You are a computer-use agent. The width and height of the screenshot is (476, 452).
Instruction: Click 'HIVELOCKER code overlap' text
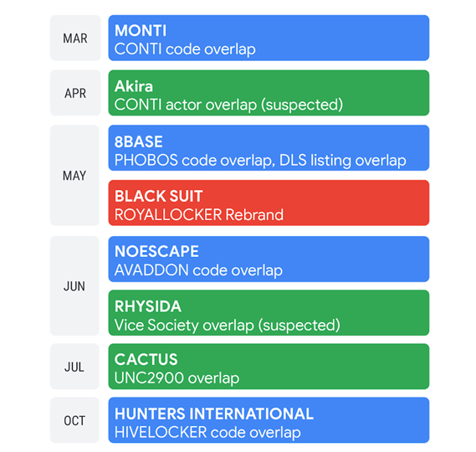click(x=207, y=433)
